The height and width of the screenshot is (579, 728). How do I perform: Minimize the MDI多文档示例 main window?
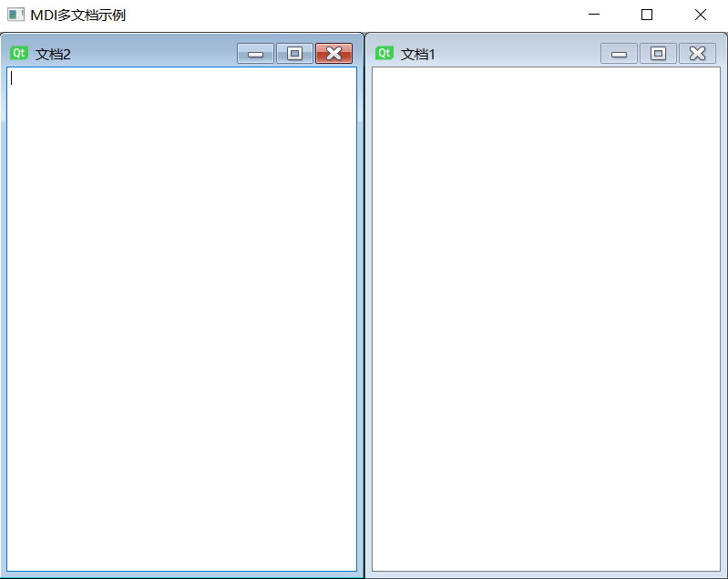point(594,15)
